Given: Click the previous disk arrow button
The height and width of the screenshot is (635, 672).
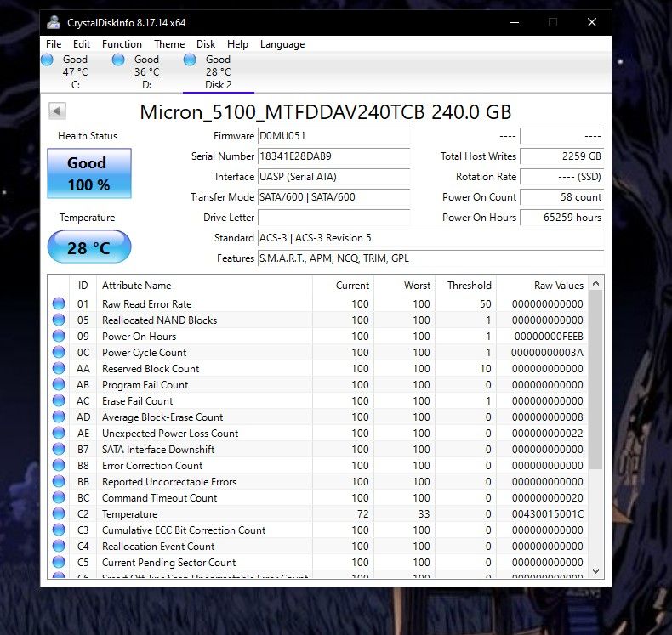Looking at the screenshot, I should [x=57, y=111].
